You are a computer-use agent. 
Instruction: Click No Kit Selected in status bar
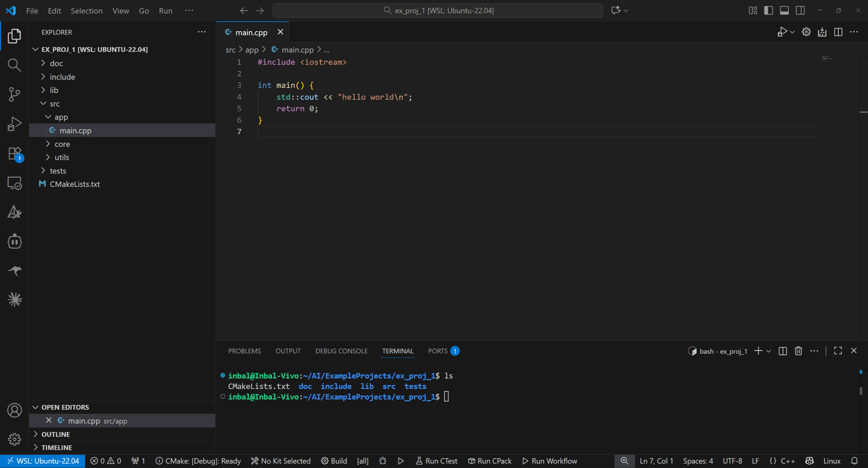coord(281,461)
